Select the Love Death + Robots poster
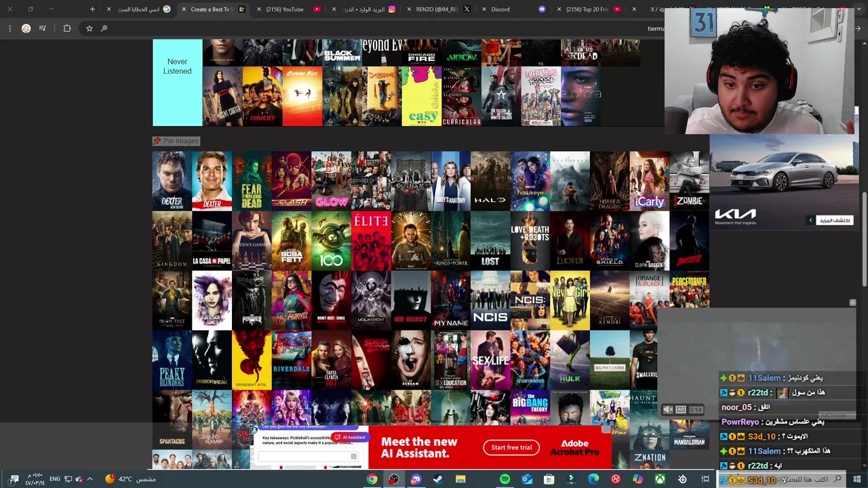The width and height of the screenshot is (868, 488). (530, 241)
